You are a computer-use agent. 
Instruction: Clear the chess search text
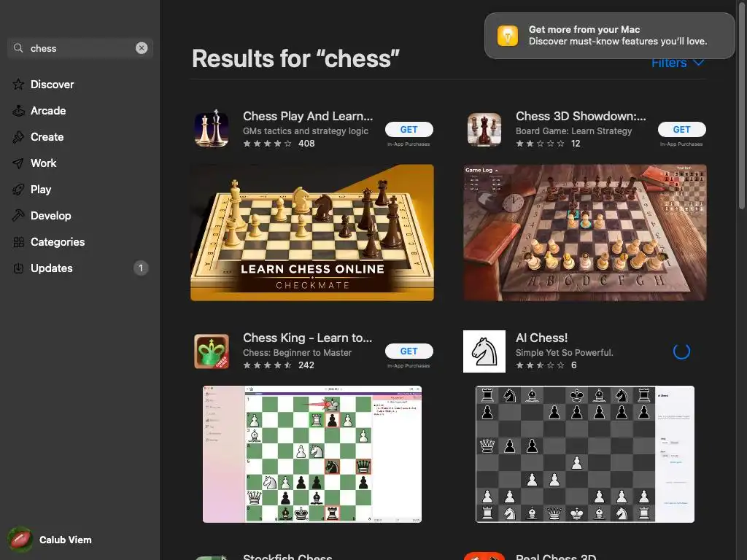click(142, 48)
